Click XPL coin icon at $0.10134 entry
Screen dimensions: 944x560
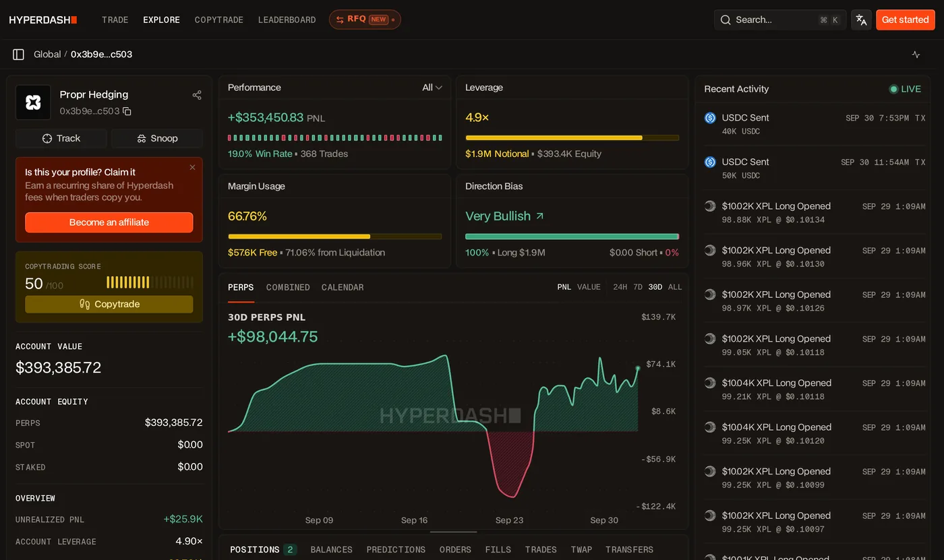pos(710,206)
